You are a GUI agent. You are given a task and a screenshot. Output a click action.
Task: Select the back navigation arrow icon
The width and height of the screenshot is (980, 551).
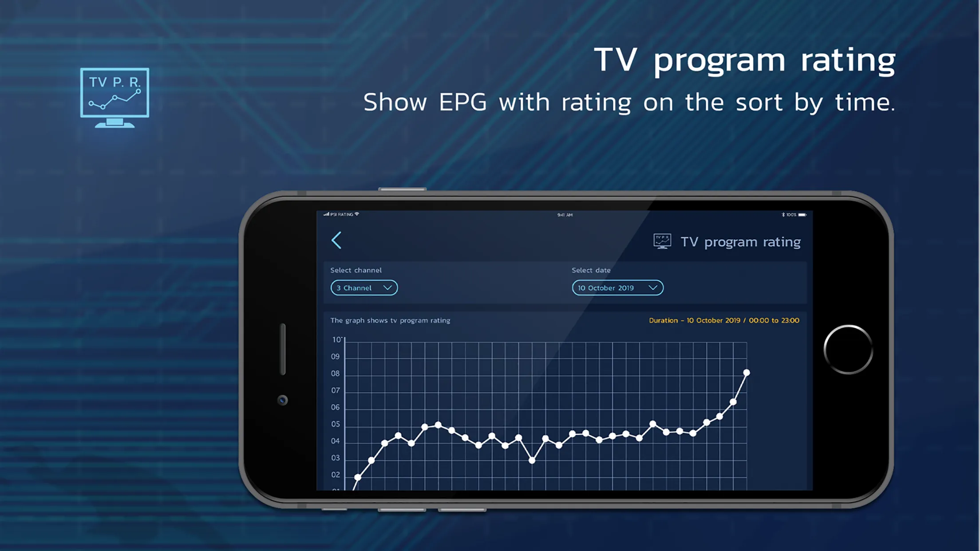[337, 240]
